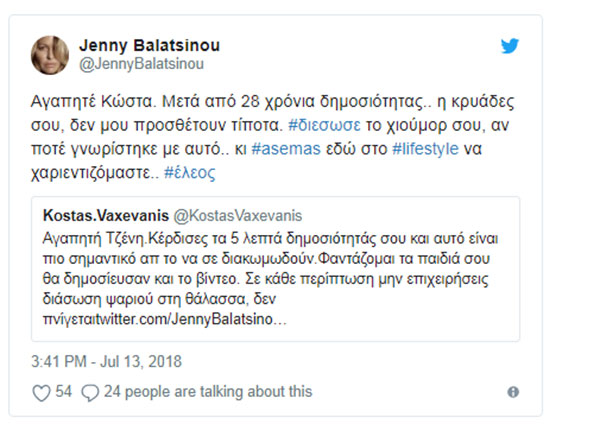Open the tweet info circle icon
Screen dimensions: 600x430
click(x=513, y=392)
